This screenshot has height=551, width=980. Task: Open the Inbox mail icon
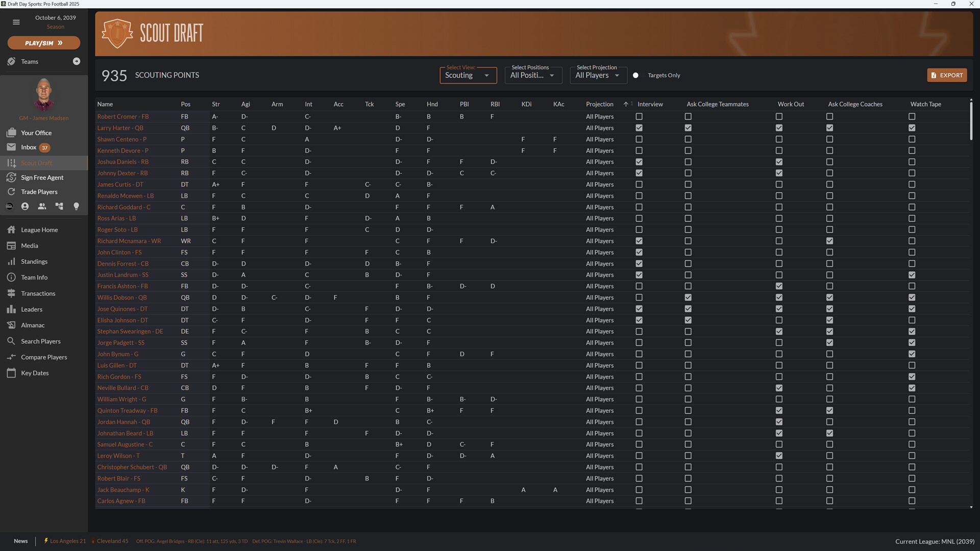11,147
